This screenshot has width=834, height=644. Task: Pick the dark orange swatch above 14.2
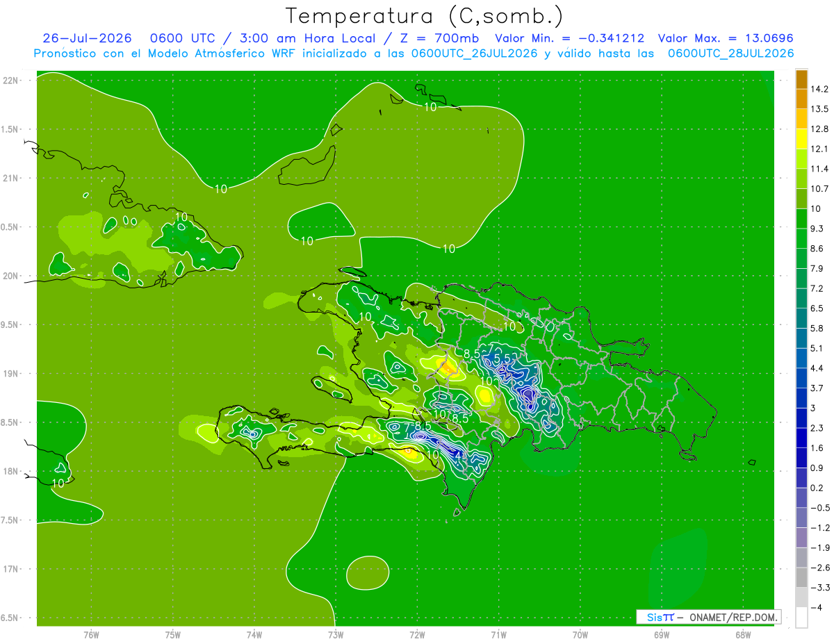click(x=801, y=79)
